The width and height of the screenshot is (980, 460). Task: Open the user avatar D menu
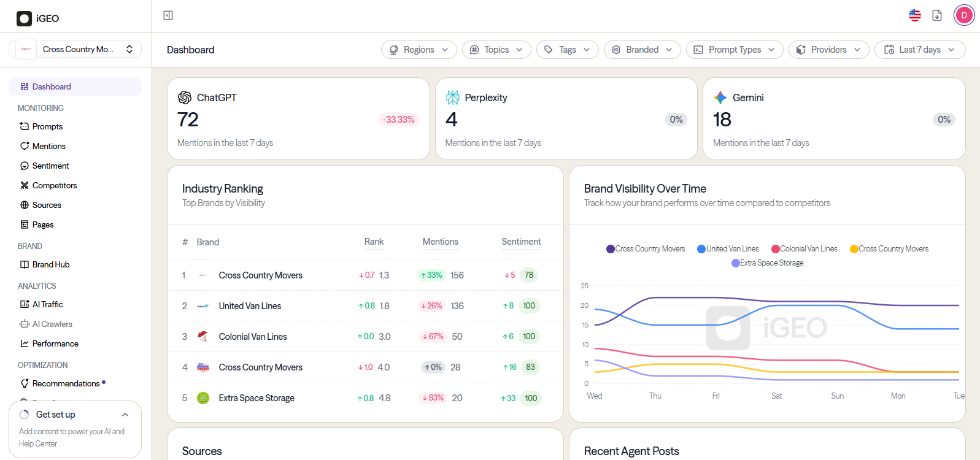click(964, 15)
